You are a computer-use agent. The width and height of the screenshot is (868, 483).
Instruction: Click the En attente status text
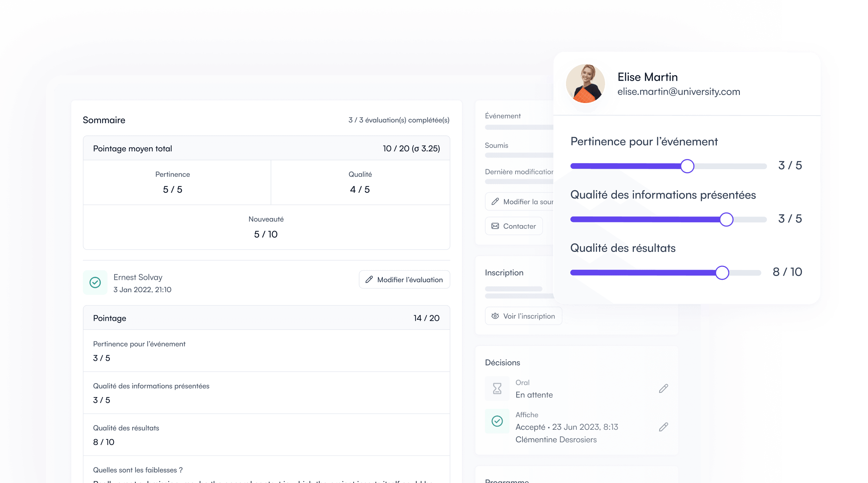click(x=534, y=395)
